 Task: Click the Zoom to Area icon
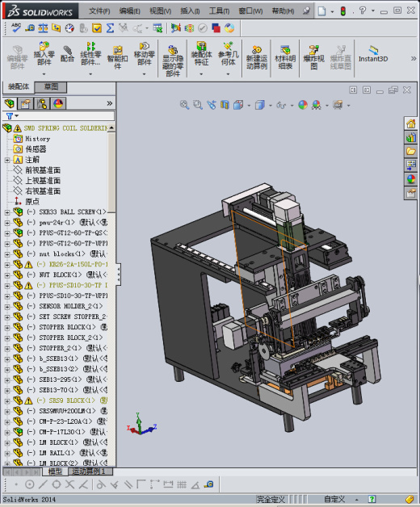coord(198,105)
